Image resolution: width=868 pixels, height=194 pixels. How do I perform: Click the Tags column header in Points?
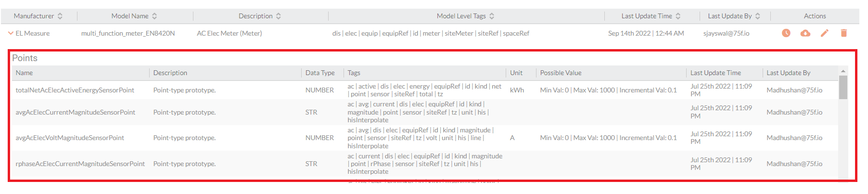pos(354,73)
